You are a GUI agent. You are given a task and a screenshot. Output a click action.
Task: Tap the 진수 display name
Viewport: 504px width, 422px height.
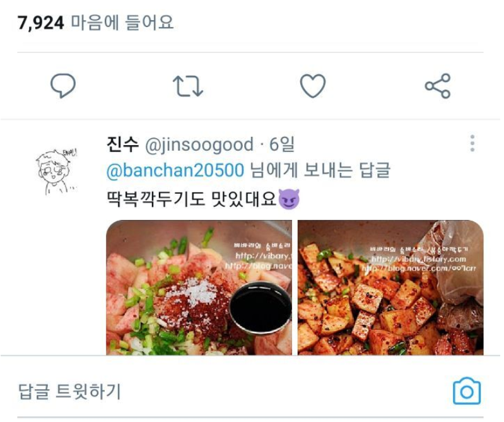click(x=122, y=144)
